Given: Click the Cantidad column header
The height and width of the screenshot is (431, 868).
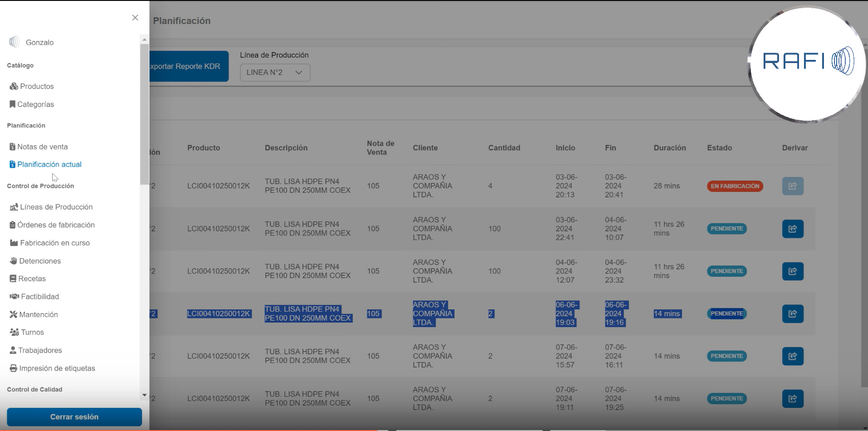Looking at the screenshot, I should [504, 148].
